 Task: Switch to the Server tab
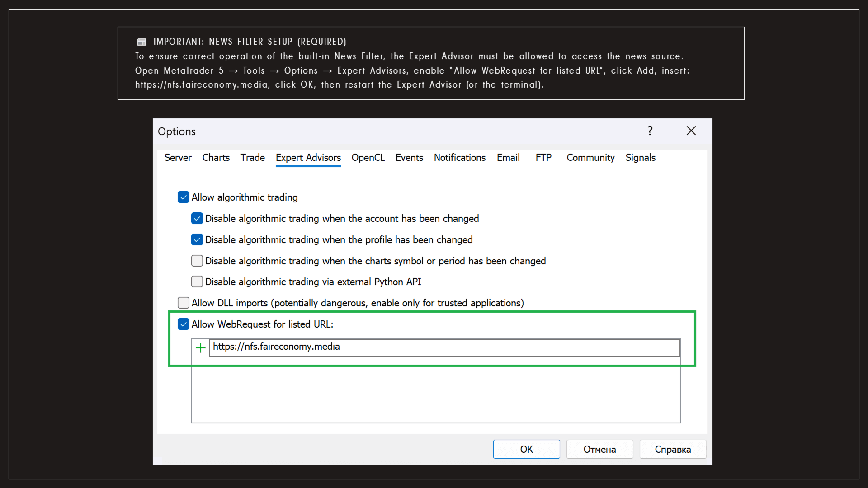click(178, 158)
